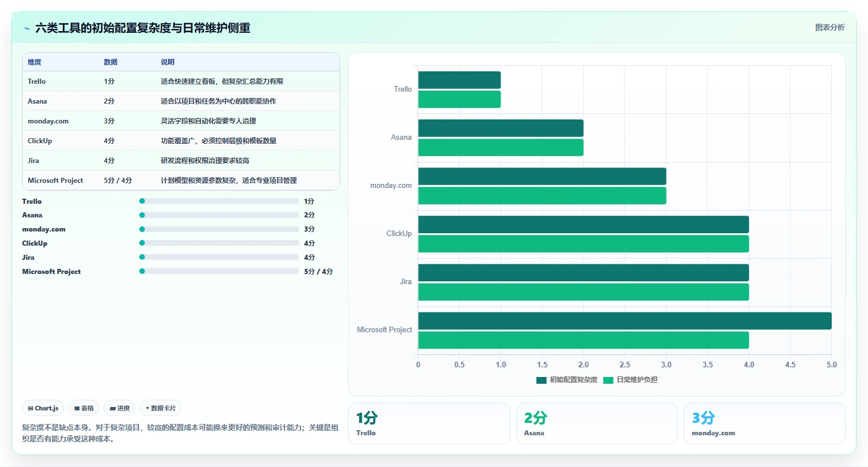Click the 5分 / 4分 table cell

(x=118, y=181)
